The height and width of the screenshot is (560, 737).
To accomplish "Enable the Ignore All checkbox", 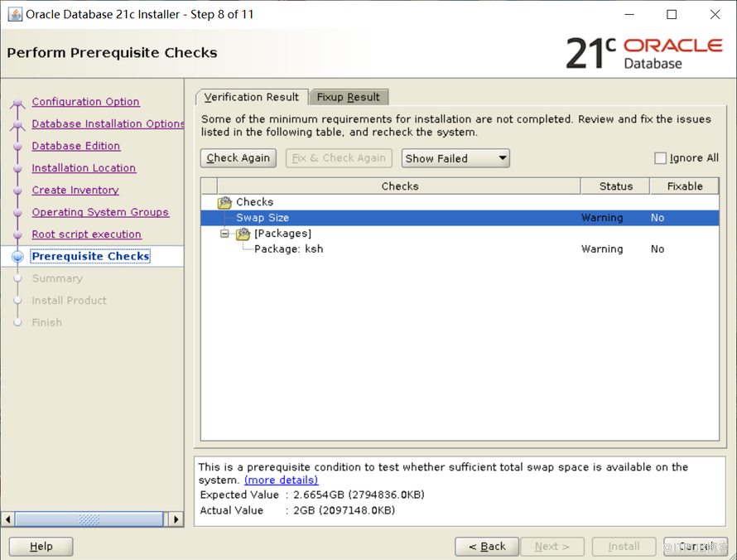I will pyautogui.click(x=660, y=158).
